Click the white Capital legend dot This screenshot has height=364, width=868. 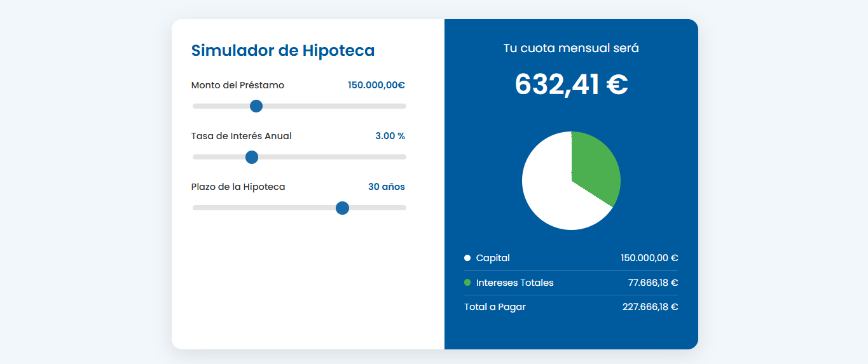click(467, 258)
